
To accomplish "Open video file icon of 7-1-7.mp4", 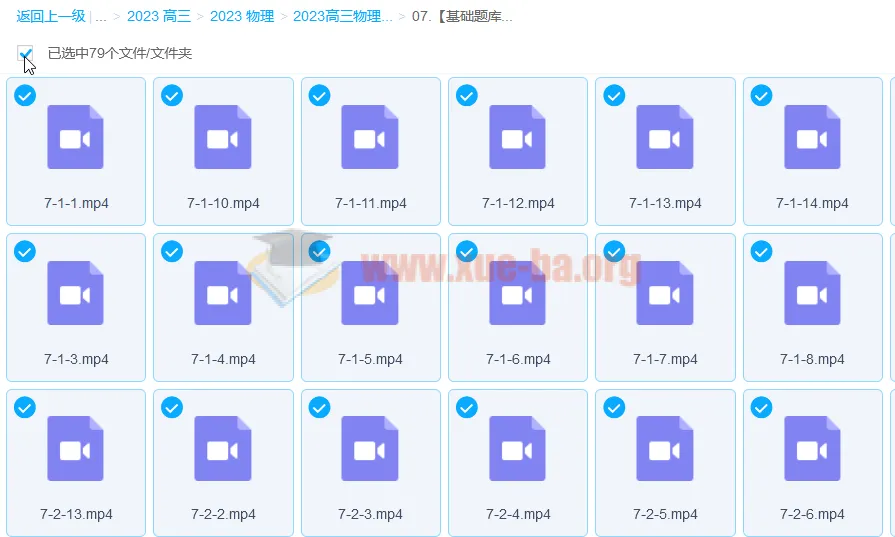I will (x=664, y=293).
